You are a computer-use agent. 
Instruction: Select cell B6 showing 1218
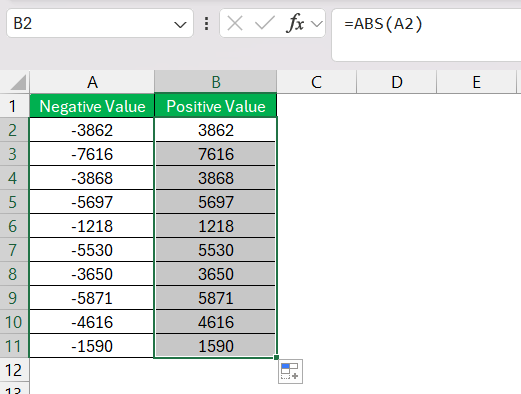216,226
